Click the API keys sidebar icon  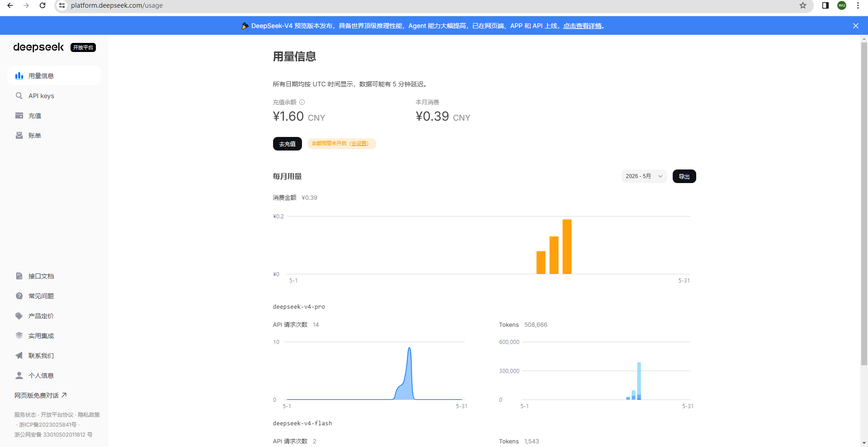click(x=19, y=95)
